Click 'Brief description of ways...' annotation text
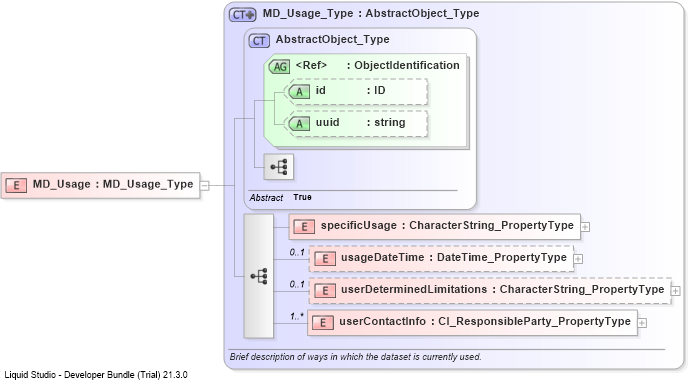 (355, 357)
